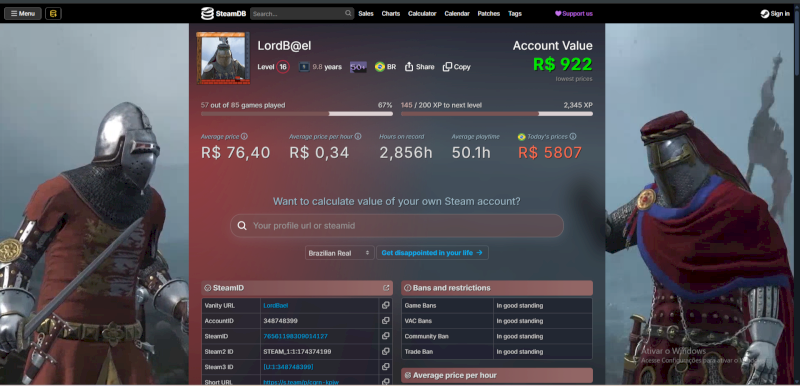Click the database icon next to Menu
Screen dimensions: 800x386
click(x=53, y=14)
